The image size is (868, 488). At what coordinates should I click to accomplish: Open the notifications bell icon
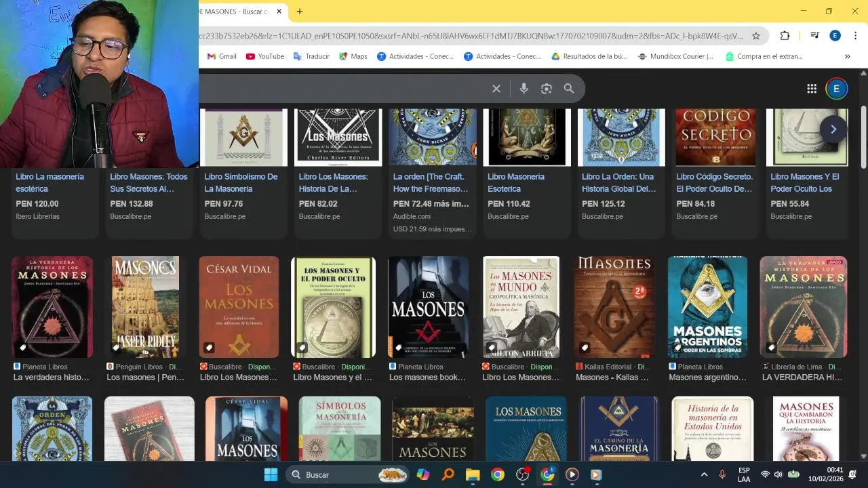point(852,474)
